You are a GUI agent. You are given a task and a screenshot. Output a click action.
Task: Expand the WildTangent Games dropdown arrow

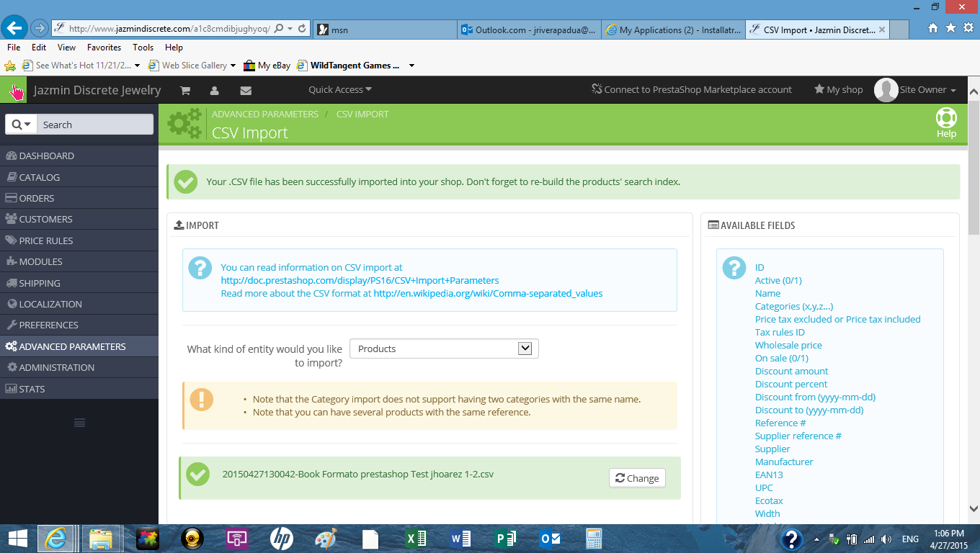click(x=411, y=66)
